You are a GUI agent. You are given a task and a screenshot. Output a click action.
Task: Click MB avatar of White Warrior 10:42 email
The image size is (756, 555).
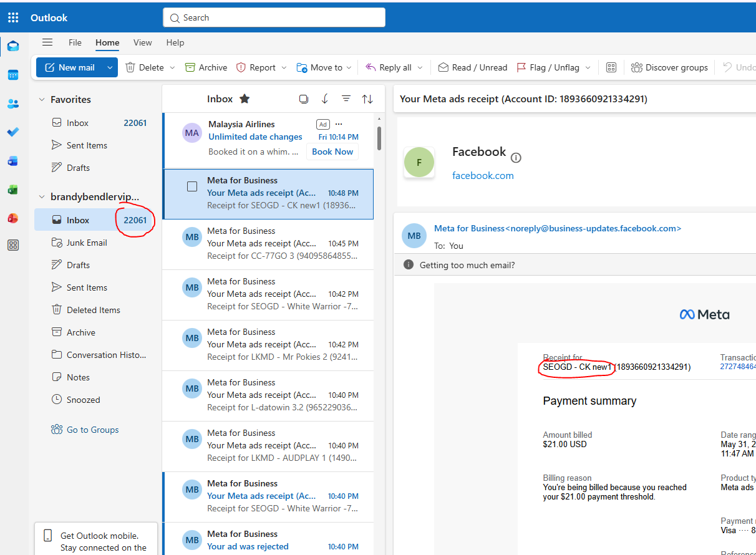[x=192, y=287]
